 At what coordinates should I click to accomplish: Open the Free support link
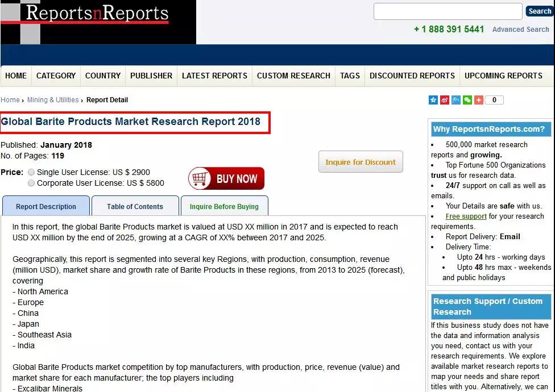pos(466,216)
